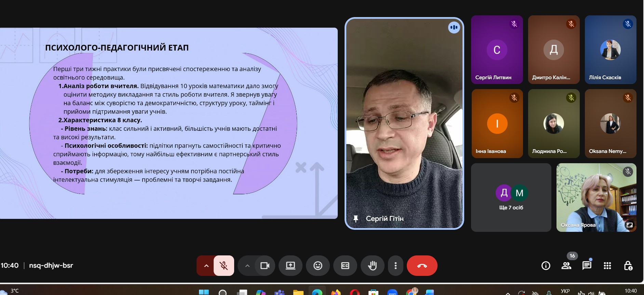Expand the audio settings arrow
The height and width of the screenshot is (295, 644).
206,266
